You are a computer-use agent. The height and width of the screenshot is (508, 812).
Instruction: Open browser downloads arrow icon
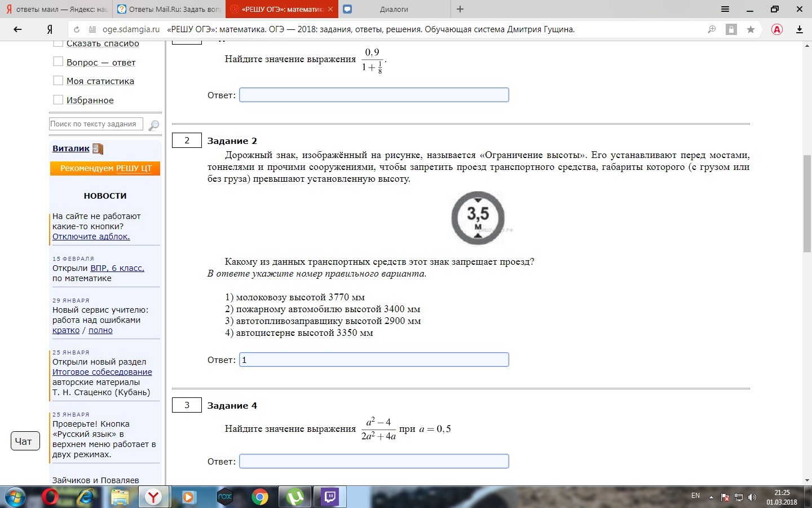tap(800, 29)
